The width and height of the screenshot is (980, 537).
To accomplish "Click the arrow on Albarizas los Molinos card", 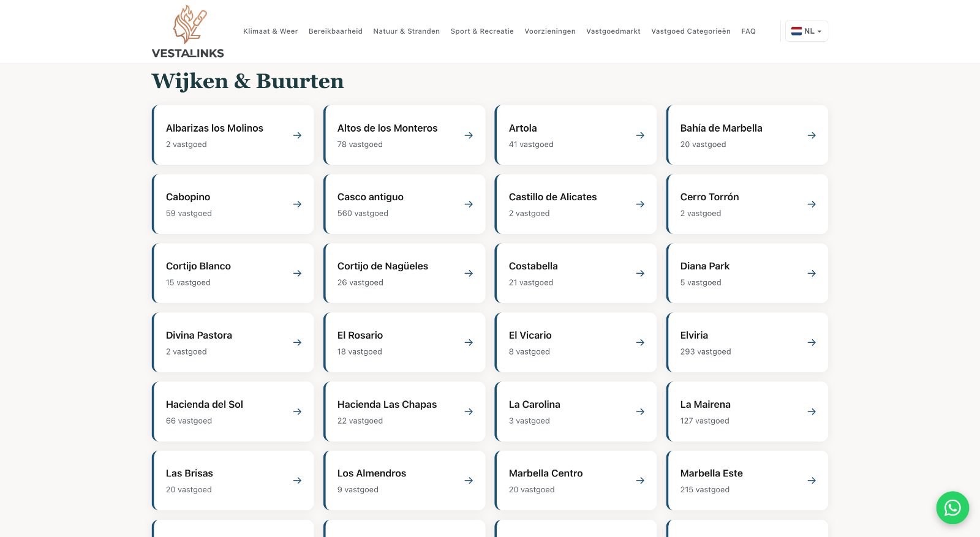I will pos(297,135).
